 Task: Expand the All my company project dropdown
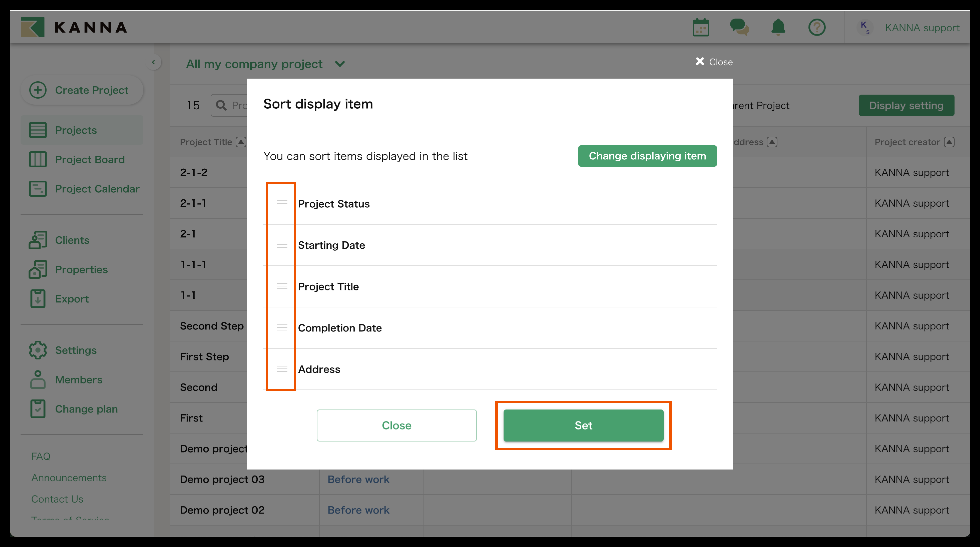coord(340,64)
